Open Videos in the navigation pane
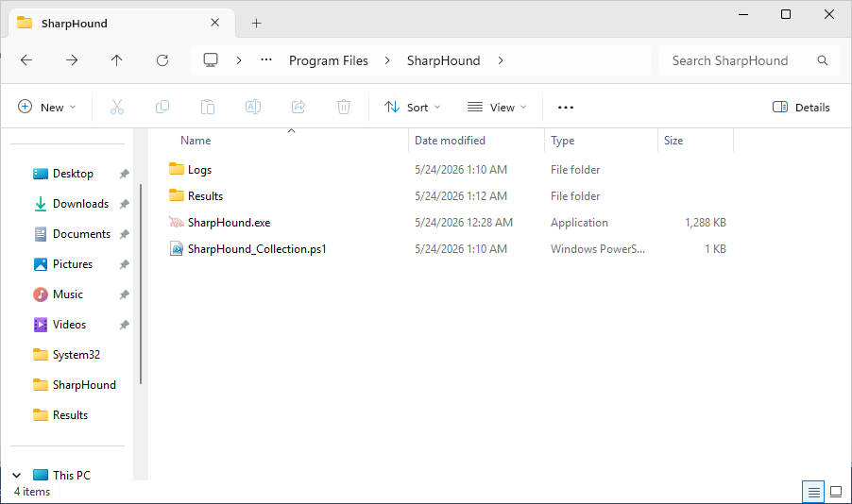This screenshot has width=852, height=504. click(69, 325)
